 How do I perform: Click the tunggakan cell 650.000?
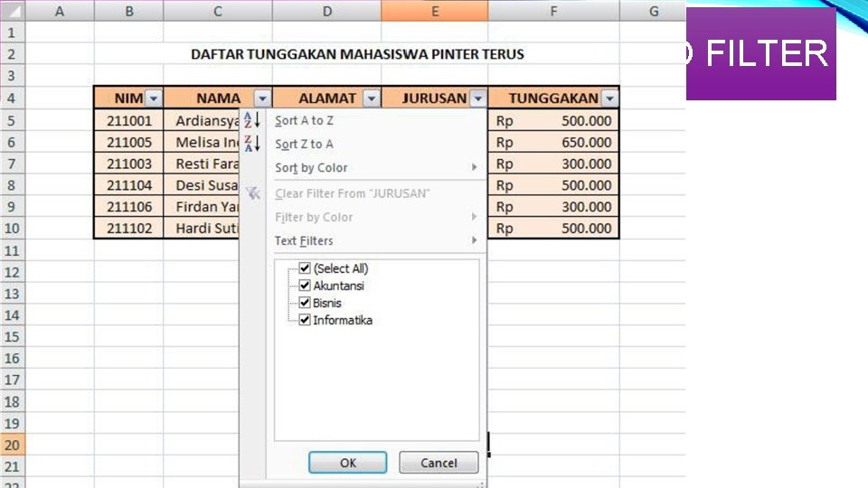(553, 142)
